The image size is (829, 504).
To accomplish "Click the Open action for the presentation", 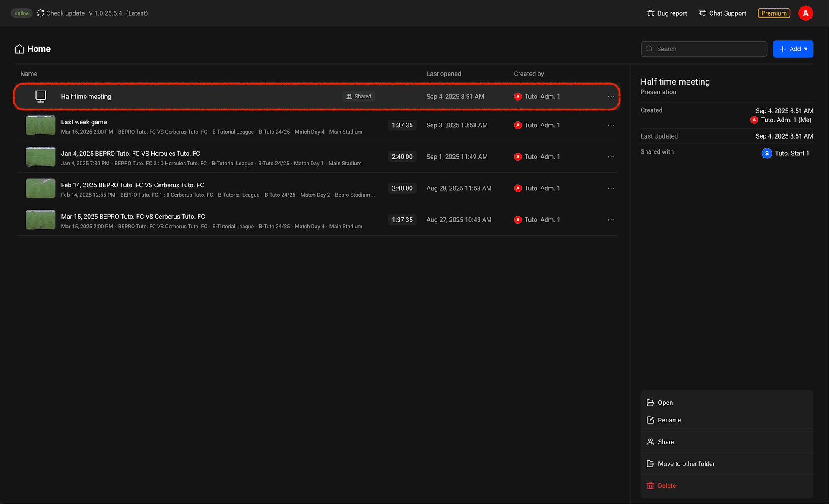I will [x=665, y=403].
